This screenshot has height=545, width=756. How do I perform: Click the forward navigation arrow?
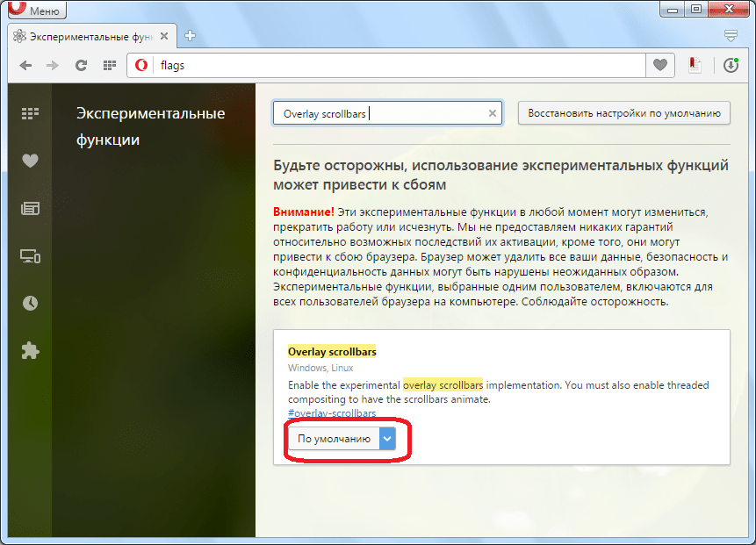(x=53, y=65)
